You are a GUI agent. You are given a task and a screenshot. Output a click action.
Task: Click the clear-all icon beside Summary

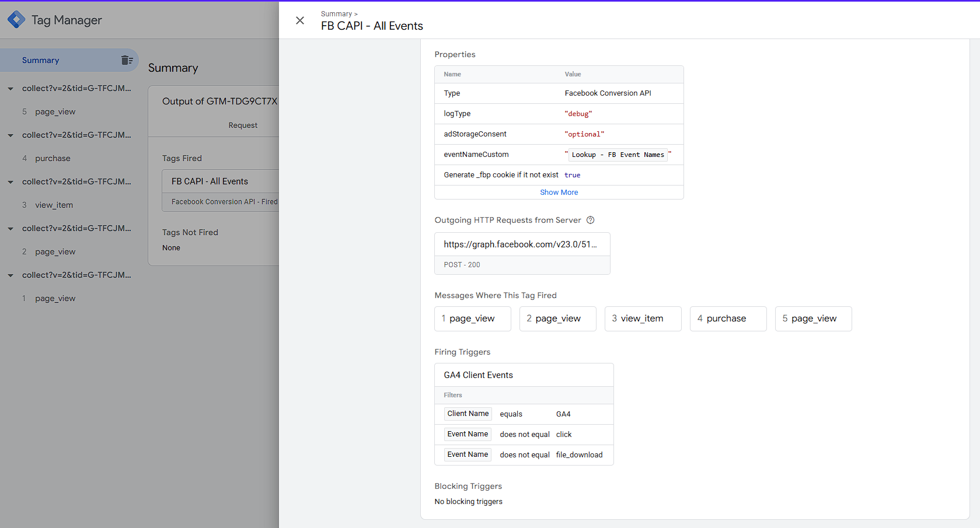pyautogui.click(x=127, y=60)
